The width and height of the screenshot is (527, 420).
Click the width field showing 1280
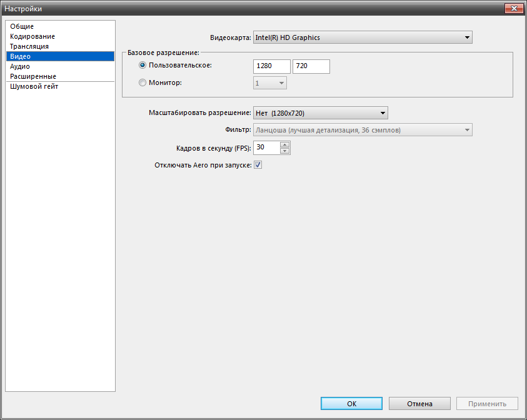[x=272, y=66]
